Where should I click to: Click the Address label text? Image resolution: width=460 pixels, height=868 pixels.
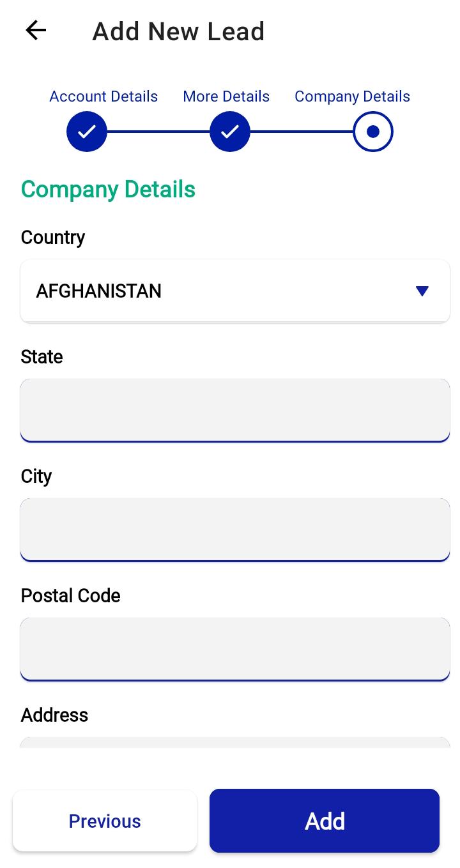54,715
